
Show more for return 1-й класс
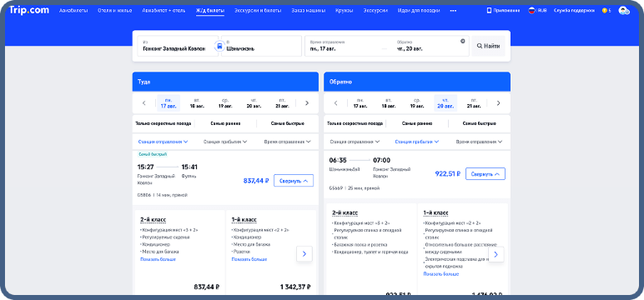point(441,273)
